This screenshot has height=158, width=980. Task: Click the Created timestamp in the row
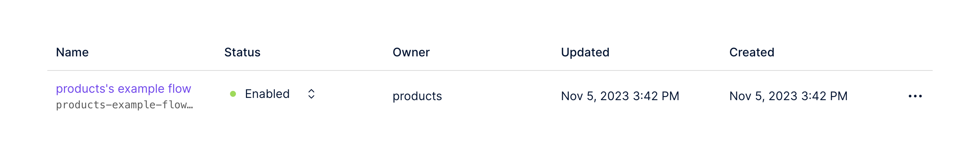click(788, 96)
